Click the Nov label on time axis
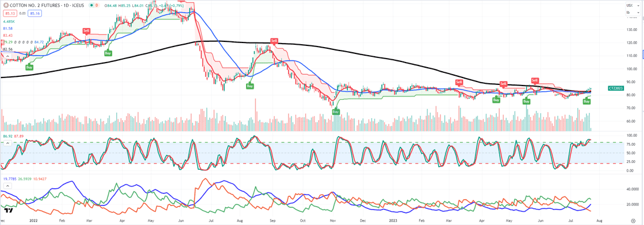 tap(333, 220)
